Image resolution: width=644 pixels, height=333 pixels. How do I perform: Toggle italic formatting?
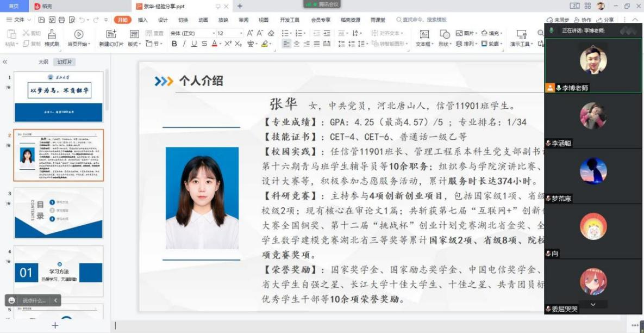tap(184, 44)
